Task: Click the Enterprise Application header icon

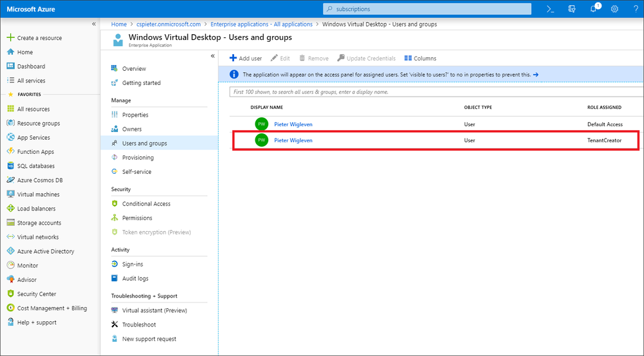Action: [118, 40]
